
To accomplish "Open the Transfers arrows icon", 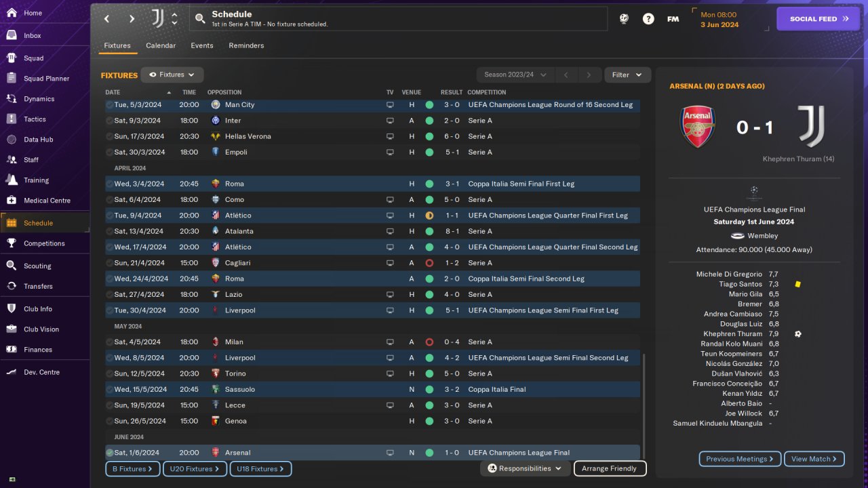I will (12, 286).
